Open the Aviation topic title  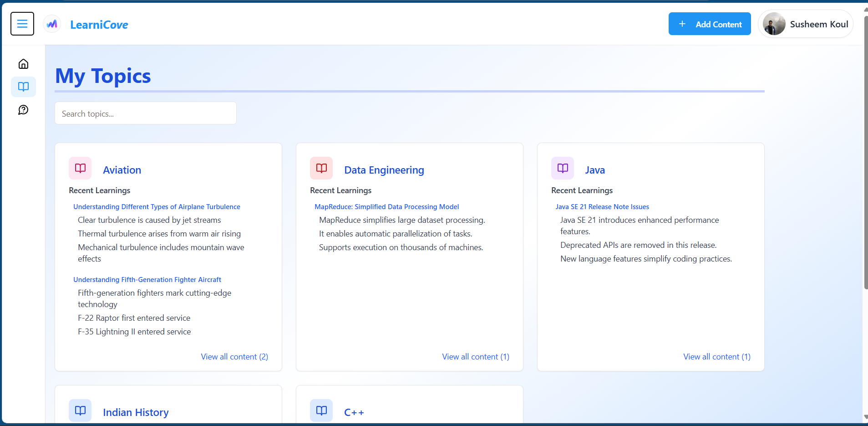[x=122, y=170]
